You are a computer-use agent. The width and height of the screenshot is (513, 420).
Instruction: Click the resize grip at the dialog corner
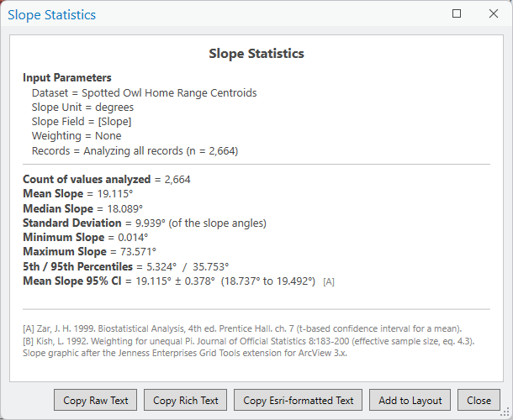point(506,414)
